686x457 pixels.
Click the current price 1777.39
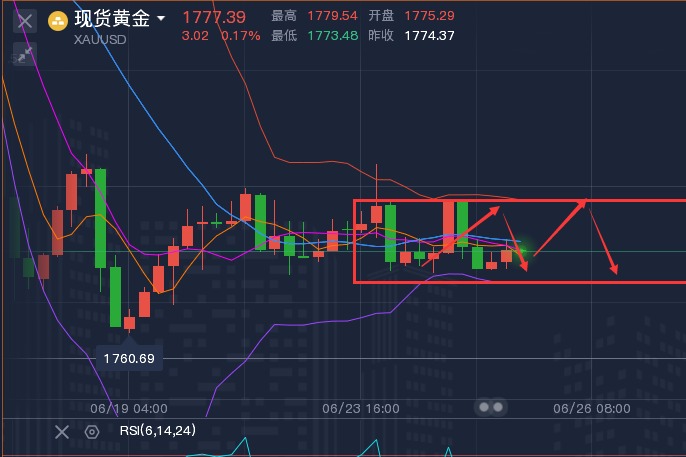[214, 17]
